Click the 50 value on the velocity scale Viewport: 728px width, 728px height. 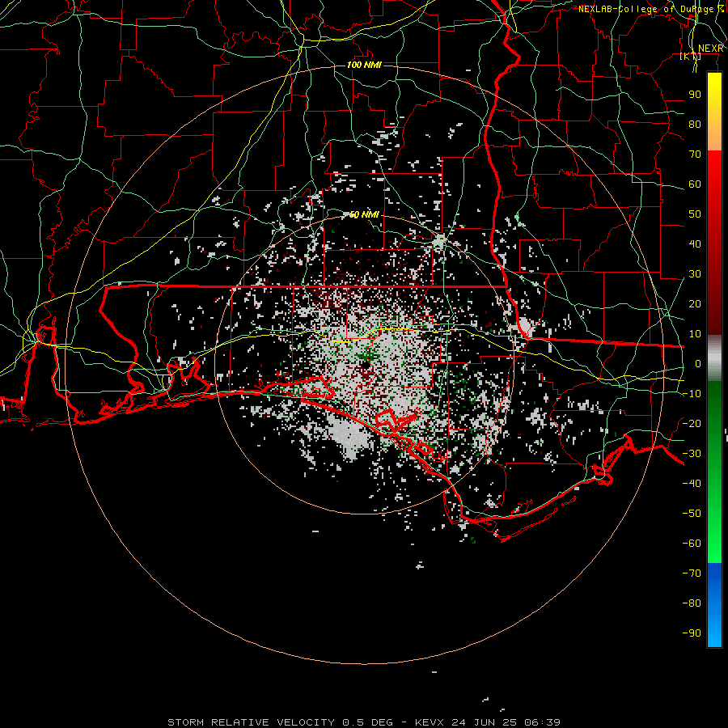click(695, 214)
